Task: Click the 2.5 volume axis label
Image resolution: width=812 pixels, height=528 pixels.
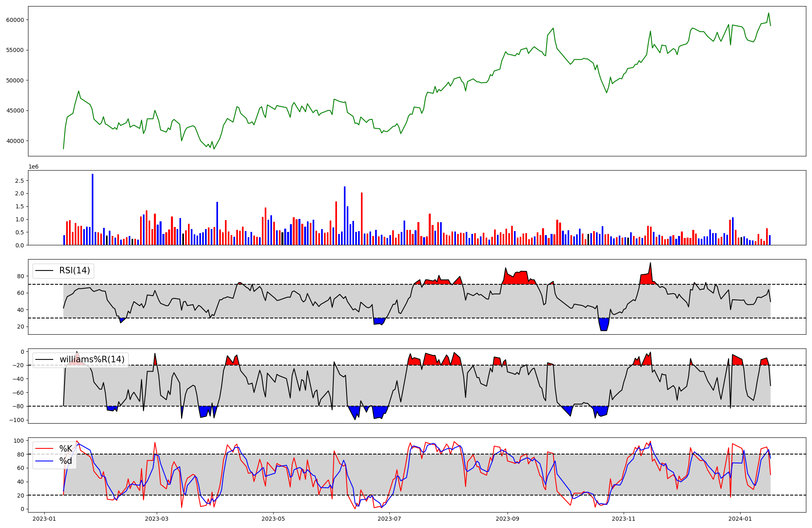Action: point(19,181)
